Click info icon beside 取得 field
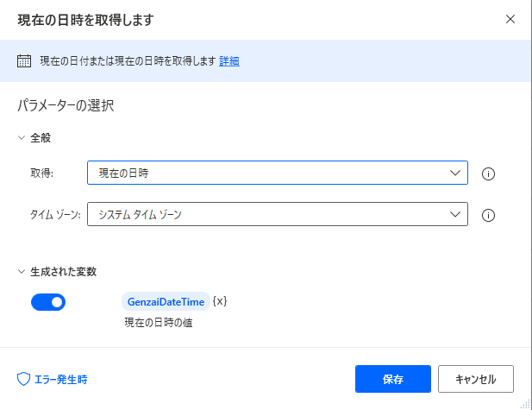This screenshot has height=410, width=532. 488,173
